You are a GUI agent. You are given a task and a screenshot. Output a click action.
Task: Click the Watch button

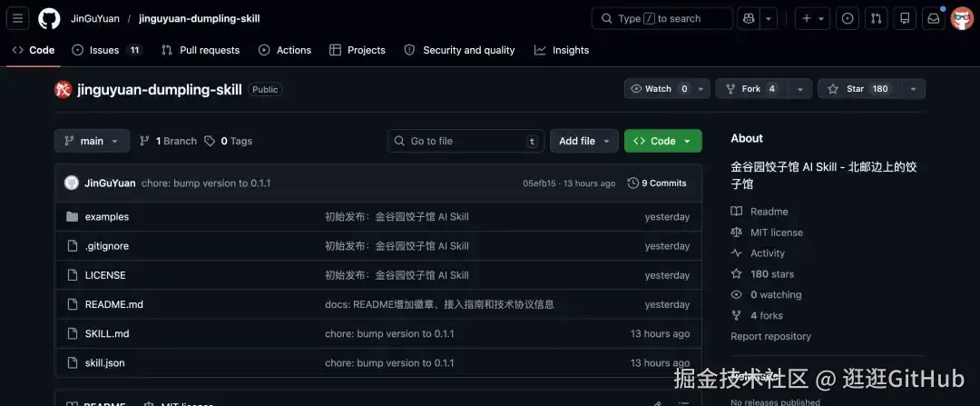[x=658, y=89]
